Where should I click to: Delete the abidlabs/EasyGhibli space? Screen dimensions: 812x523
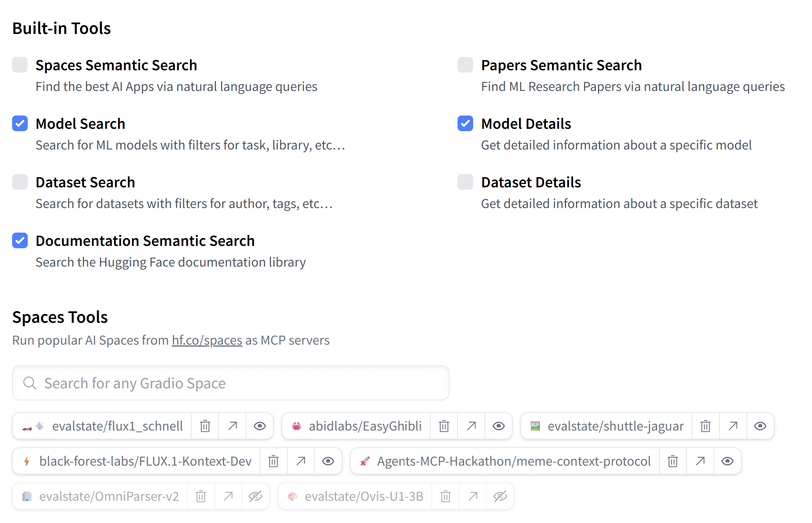tap(444, 426)
